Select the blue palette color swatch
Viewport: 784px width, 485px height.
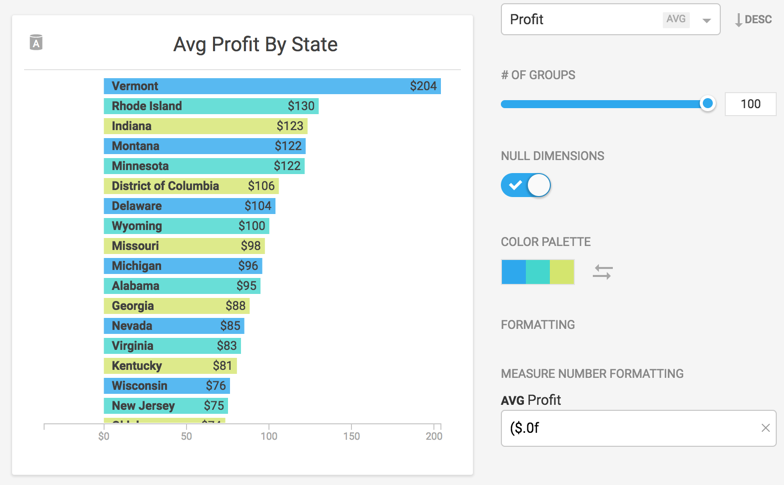tap(514, 272)
